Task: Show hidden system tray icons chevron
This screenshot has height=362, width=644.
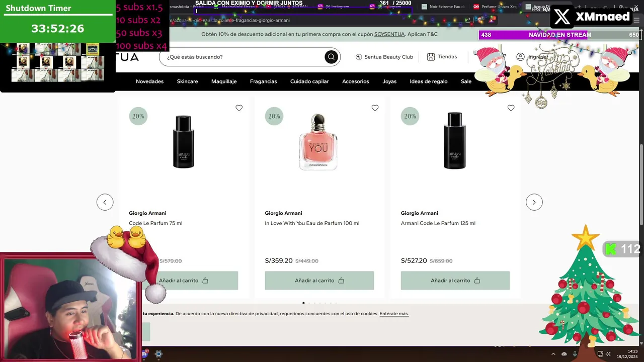Action: [553, 354]
